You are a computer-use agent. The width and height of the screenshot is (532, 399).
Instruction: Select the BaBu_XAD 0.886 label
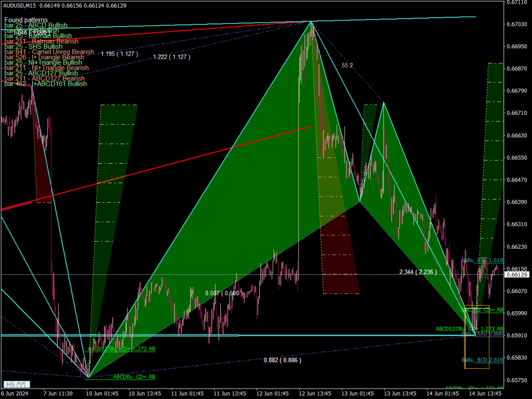pos(482,334)
